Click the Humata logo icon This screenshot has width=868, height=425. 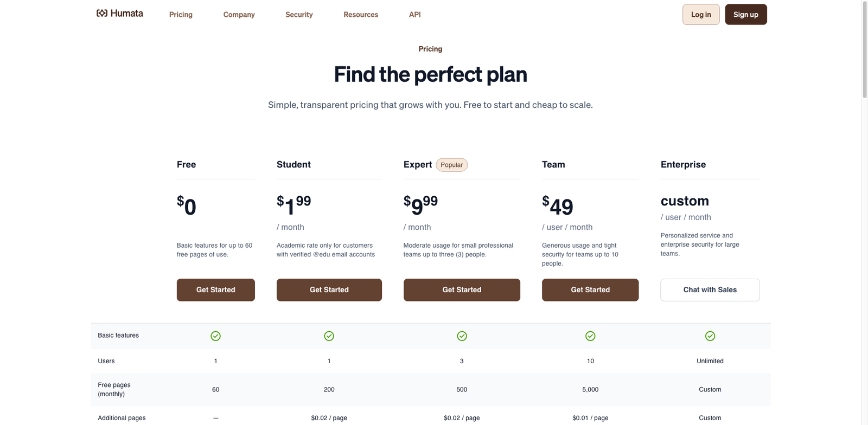coord(102,14)
